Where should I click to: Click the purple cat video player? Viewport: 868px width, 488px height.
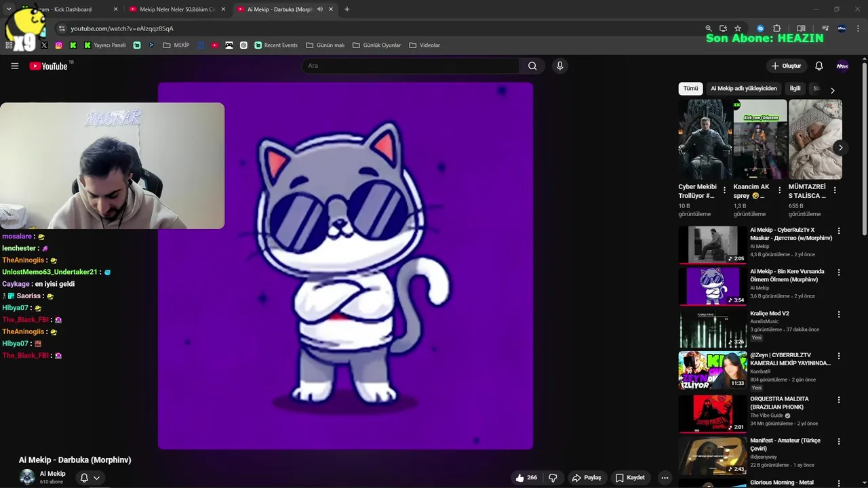coord(345,266)
